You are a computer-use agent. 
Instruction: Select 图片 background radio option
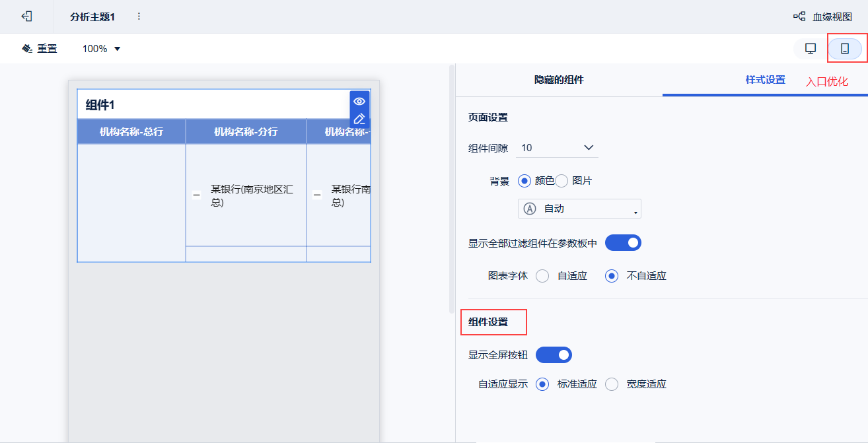562,181
